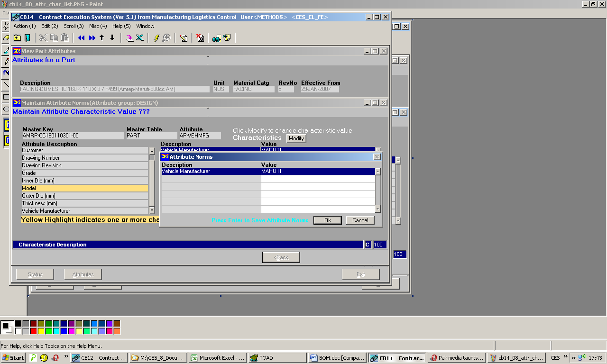Viewport: 607px width, 364px height.
Task: Click the blue double-left arrows toolbar icon
Action: tap(82, 38)
